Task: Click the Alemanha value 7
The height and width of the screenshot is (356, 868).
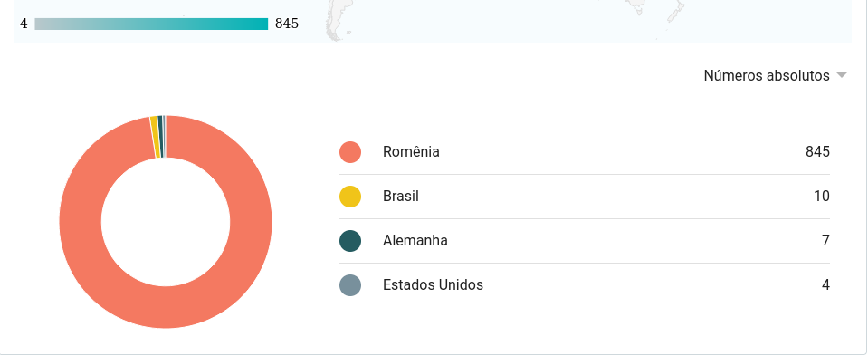Action: (x=826, y=240)
